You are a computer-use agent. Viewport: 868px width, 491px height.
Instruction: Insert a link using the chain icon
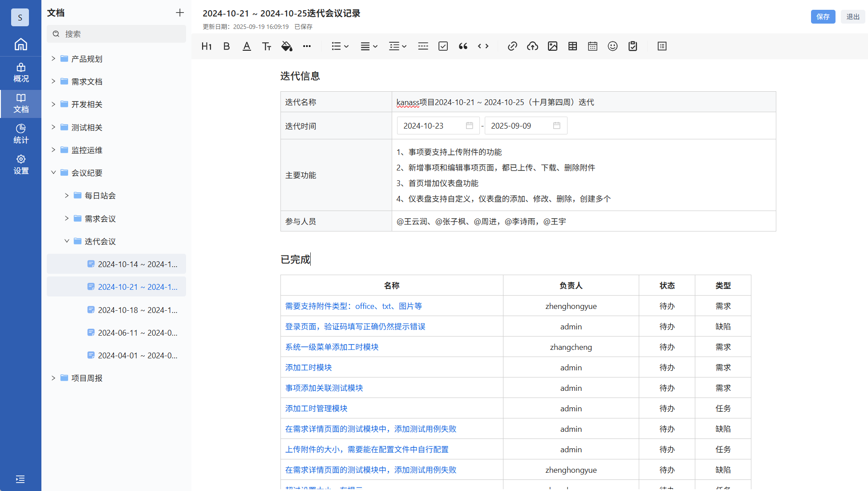point(512,46)
